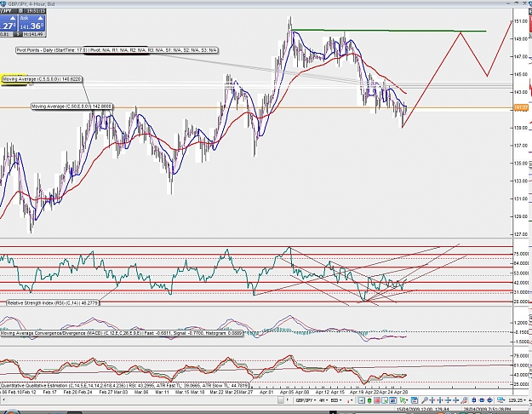This screenshot has width=532, height=414.
Task: Click the H:141.49 high value in quote panel
Action: point(35,34)
